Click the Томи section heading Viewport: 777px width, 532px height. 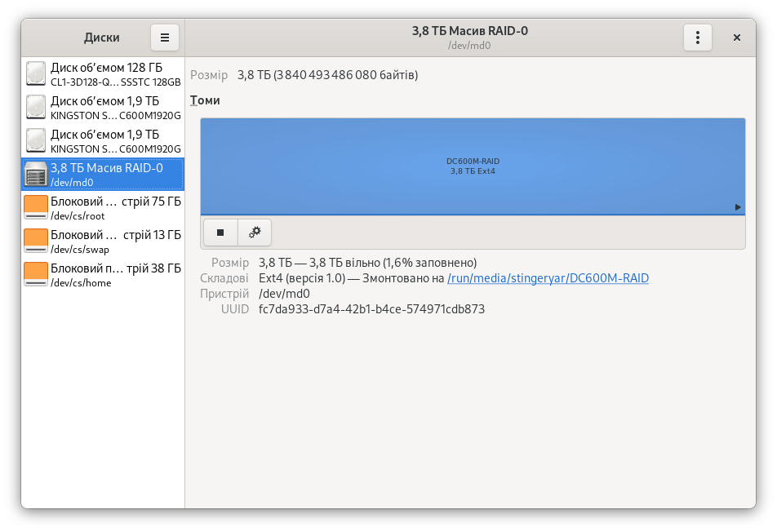(205, 100)
